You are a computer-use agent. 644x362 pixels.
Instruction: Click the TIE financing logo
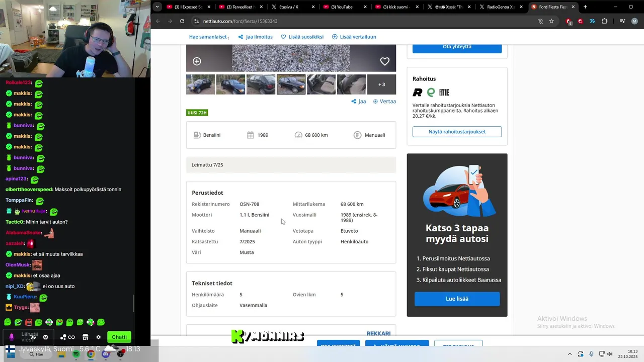(x=444, y=93)
